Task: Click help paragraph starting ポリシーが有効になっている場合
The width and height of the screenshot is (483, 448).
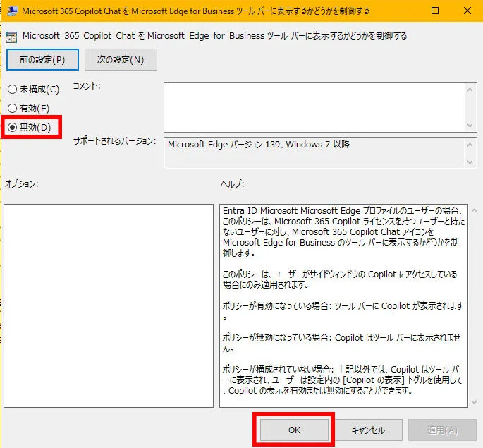Action: pyautogui.click(x=343, y=311)
